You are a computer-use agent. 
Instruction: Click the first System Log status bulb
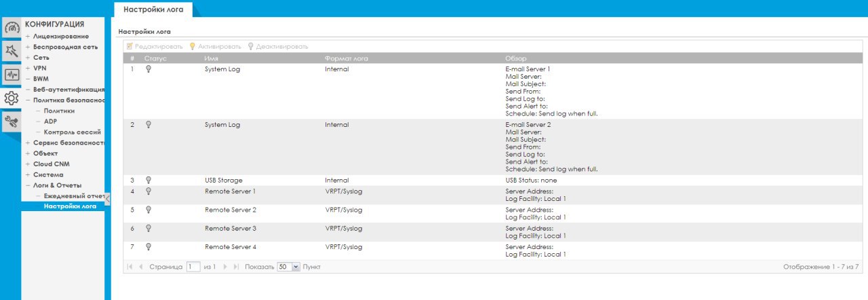149,69
